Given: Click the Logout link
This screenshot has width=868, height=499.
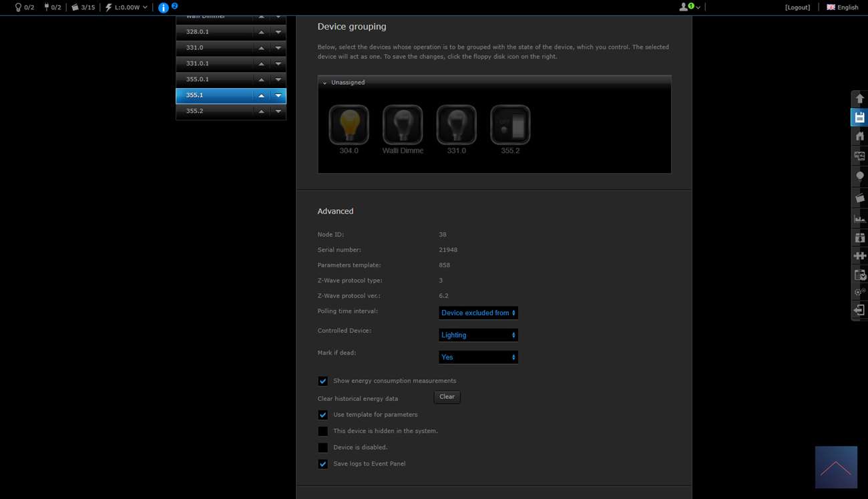Looking at the screenshot, I should (797, 7).
